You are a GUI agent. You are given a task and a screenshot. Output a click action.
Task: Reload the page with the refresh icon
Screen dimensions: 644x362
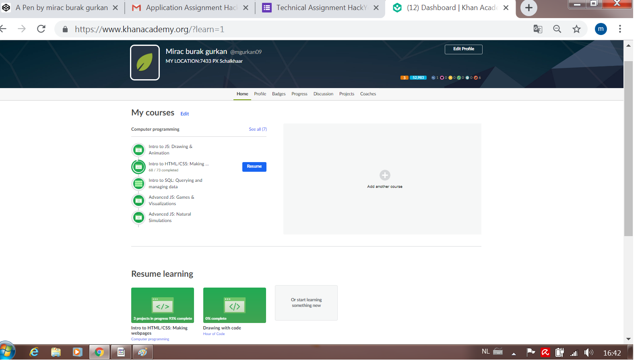point(41,29)
